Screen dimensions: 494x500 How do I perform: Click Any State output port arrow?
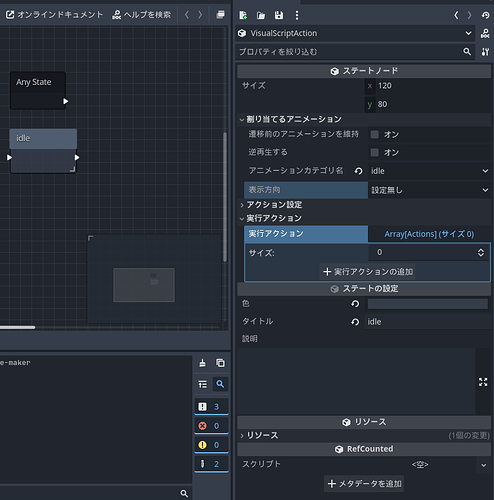pyautogui.click(x=66, y=101)
